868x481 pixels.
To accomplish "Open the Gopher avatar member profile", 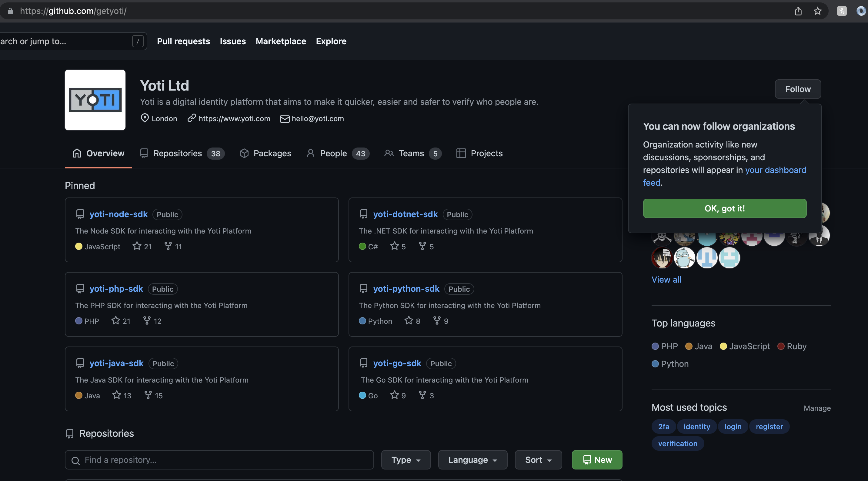I will click(684, 258).
